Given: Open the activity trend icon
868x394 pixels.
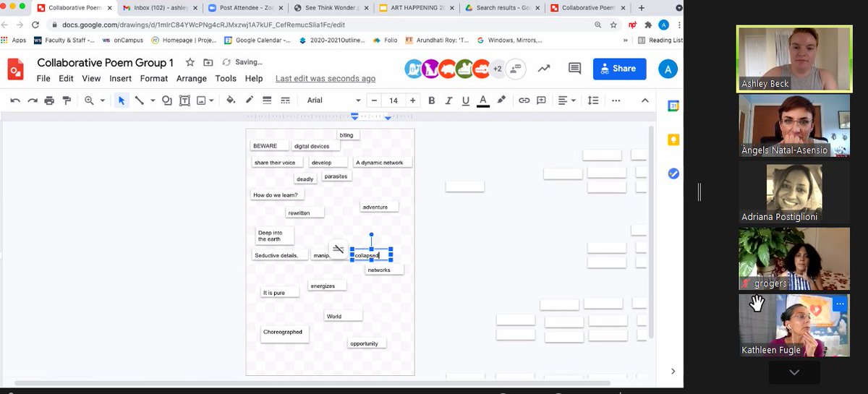Looking at the screenshot, I should click(544, 69).
